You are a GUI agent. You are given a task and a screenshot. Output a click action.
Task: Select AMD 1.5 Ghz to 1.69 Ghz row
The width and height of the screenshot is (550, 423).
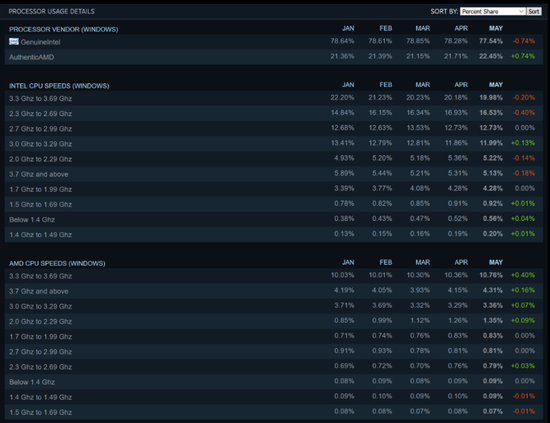click(x=274, y=412)
